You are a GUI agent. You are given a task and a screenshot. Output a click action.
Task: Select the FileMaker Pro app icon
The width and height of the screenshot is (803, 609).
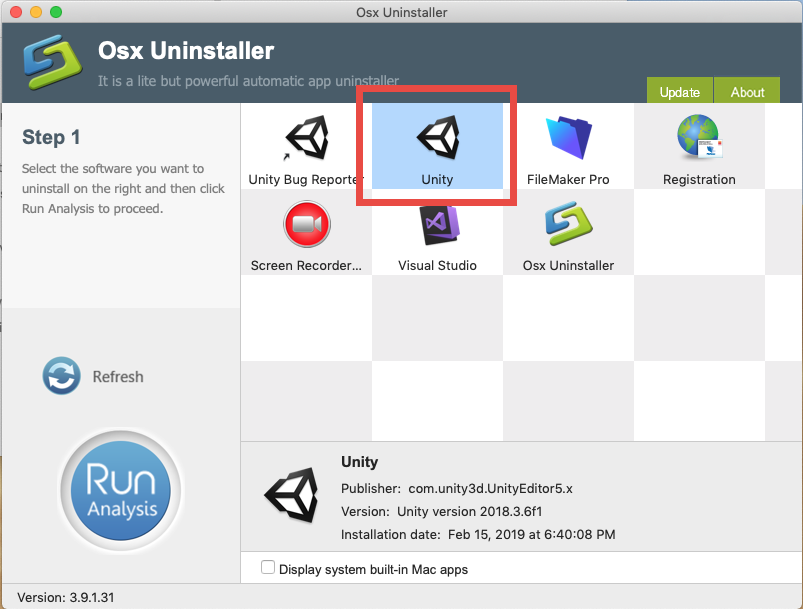point(568,140)
